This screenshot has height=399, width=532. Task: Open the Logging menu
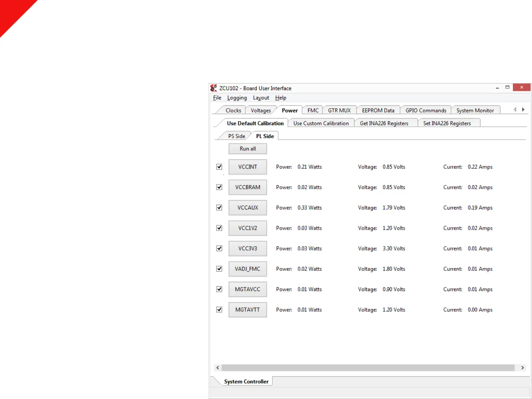point(237,98)
